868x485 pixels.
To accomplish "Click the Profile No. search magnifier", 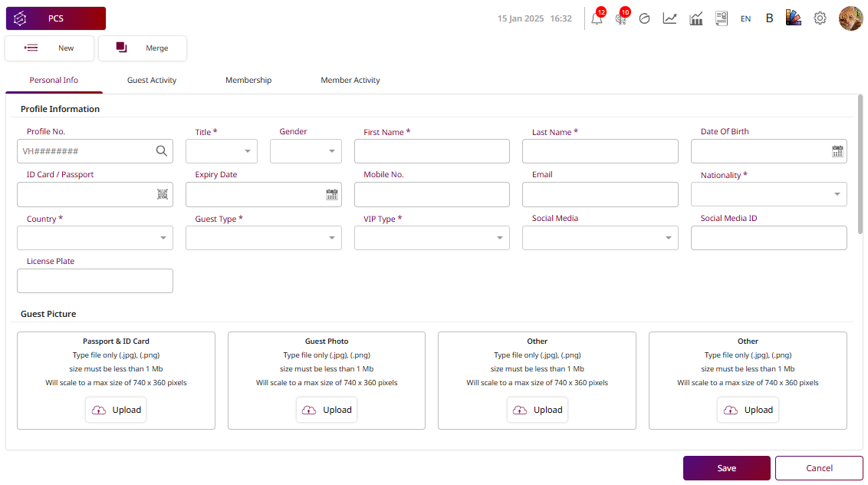I will [161, 151].
